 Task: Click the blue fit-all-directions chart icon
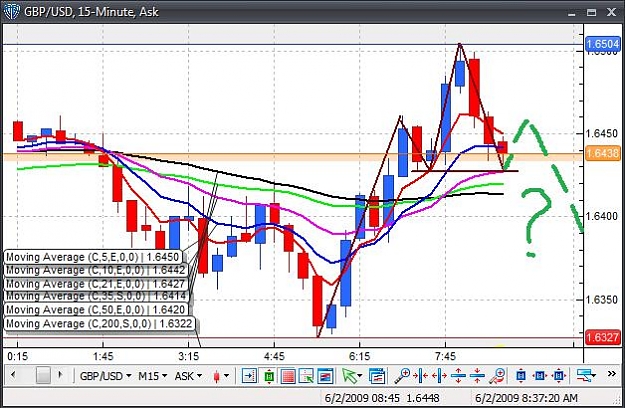pos(559,375)
